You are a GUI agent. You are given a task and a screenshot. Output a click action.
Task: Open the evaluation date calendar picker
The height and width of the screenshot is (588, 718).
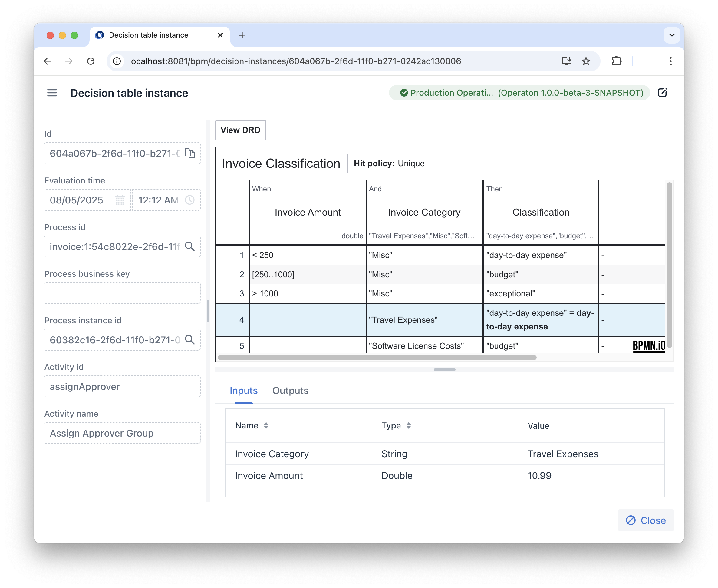(120, 200)
